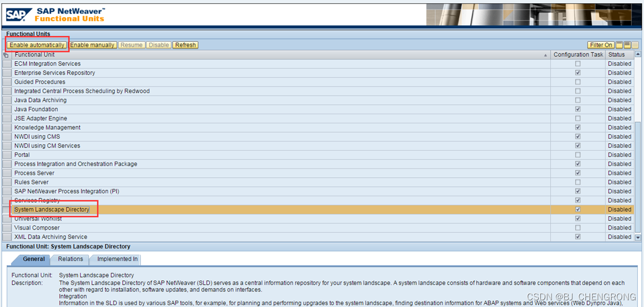Click the Disabled status of JSE Adapter Engine
Viewport: 644px width, 307px height.
click(x=619, y=118)
